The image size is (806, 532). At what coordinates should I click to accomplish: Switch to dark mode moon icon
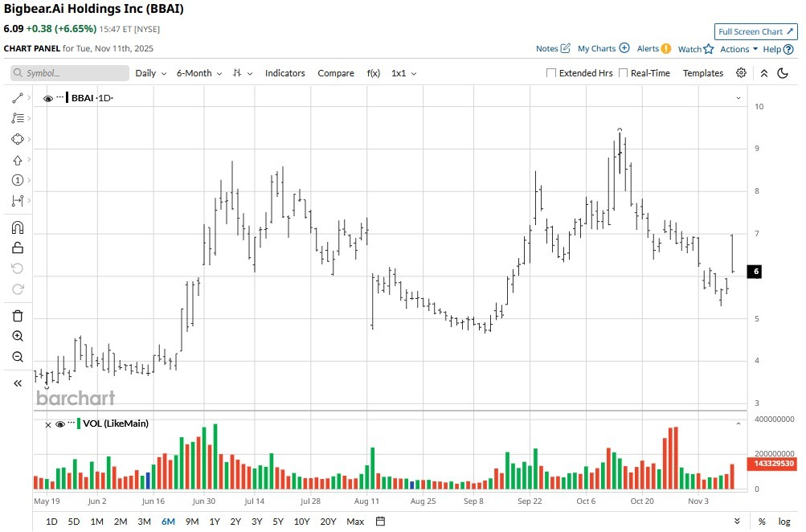(783, 73)
